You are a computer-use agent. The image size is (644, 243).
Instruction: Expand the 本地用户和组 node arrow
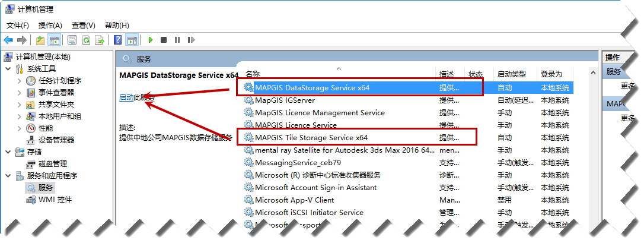[x=20, y=116]
